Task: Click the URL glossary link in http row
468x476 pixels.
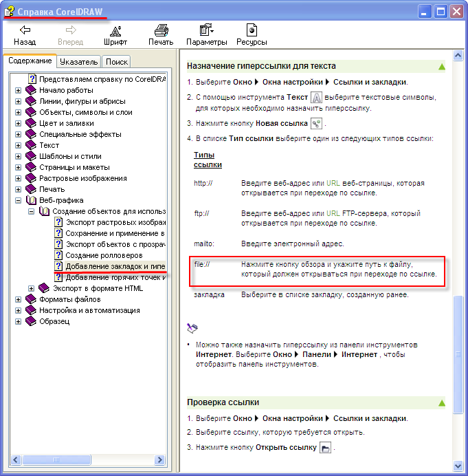Action: pyautogui.click(x=333, y=184)
